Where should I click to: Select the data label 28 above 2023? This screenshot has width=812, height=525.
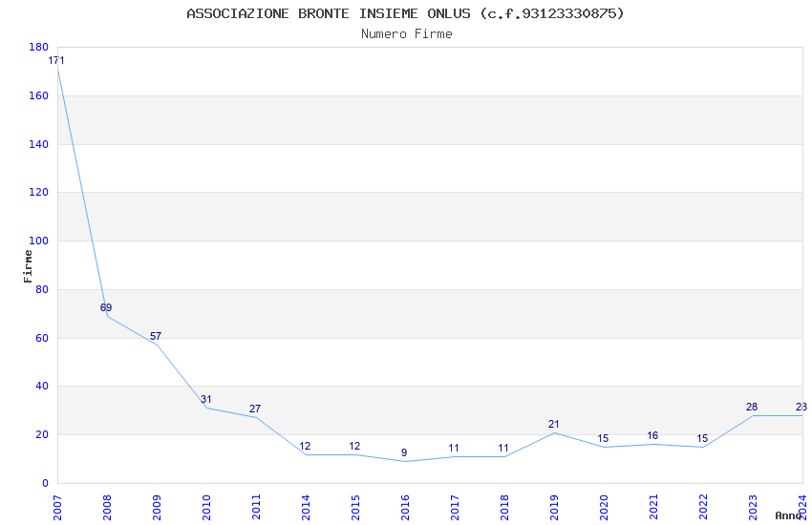coord(752,407)
